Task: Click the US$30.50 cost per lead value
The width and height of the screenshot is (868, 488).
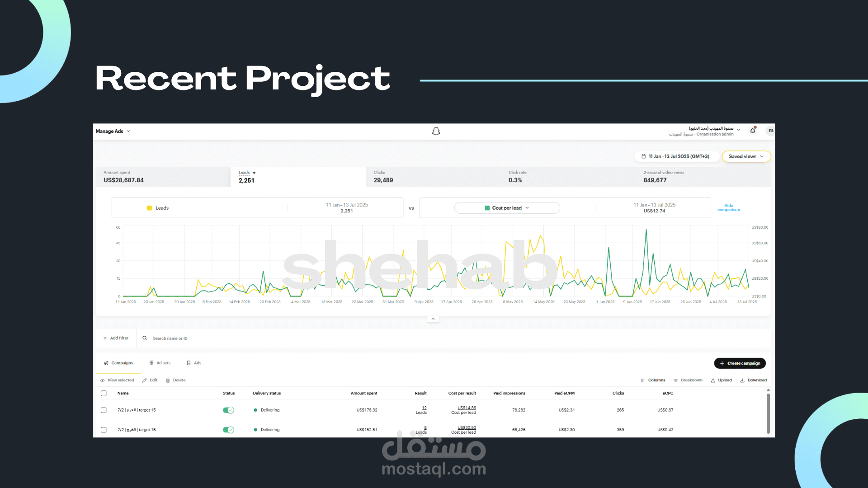Action: click(x=467, y=427)
